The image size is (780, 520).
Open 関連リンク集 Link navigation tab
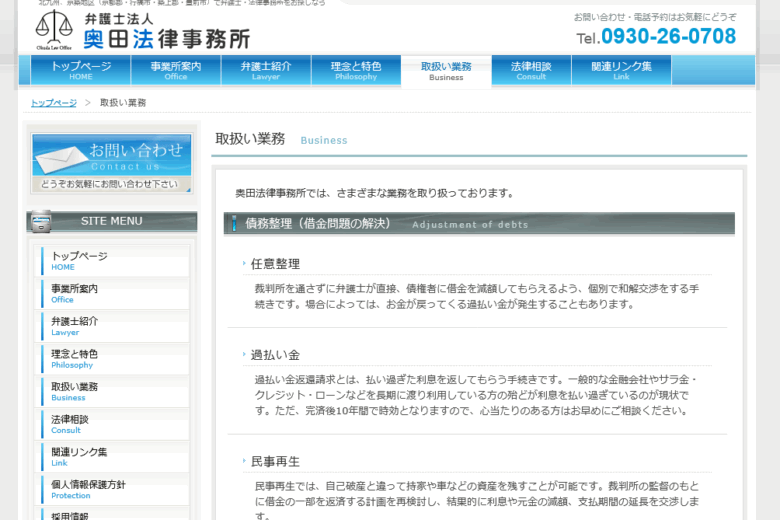point(621,70)
